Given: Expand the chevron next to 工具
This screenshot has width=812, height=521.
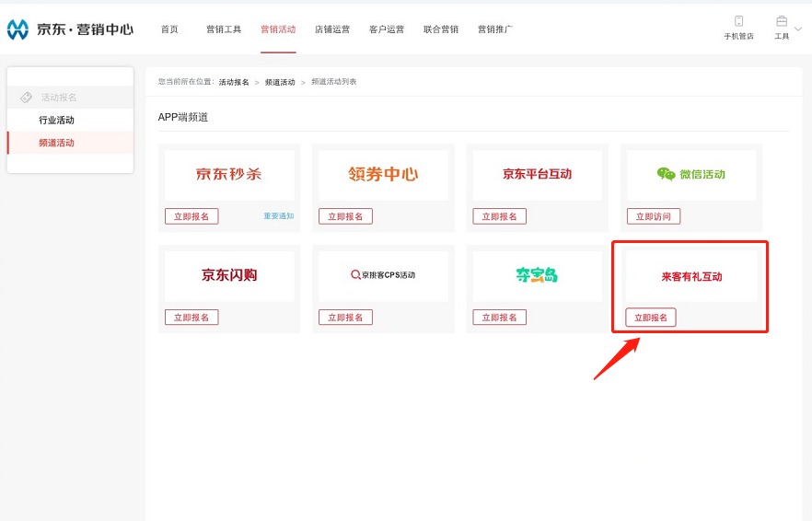Looking at the screenshot, I should point(798,29).
